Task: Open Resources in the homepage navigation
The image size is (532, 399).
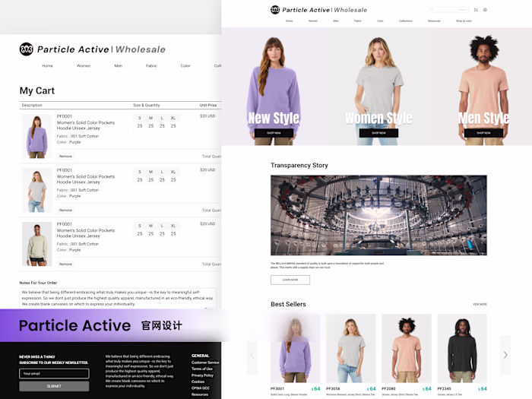Action: 434,21
